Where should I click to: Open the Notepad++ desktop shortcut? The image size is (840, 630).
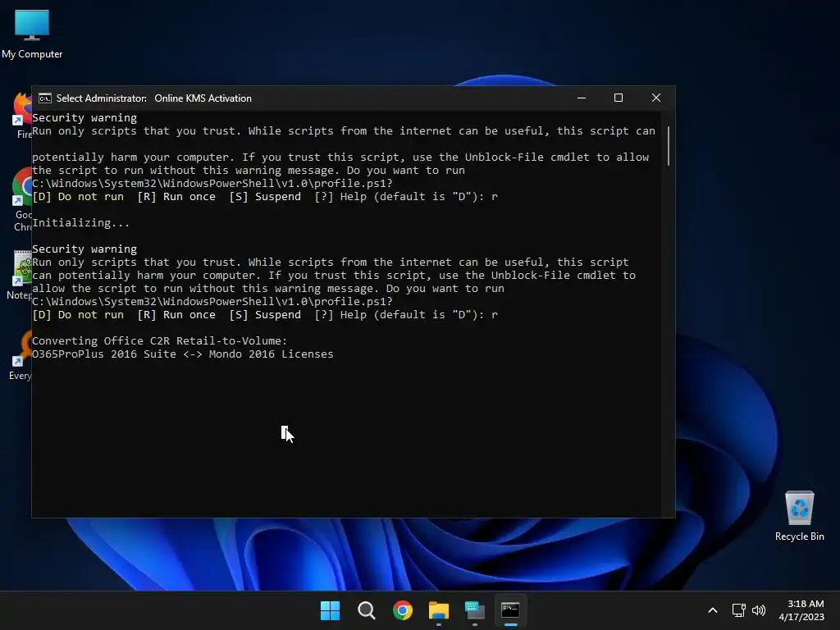coord(21,275)
